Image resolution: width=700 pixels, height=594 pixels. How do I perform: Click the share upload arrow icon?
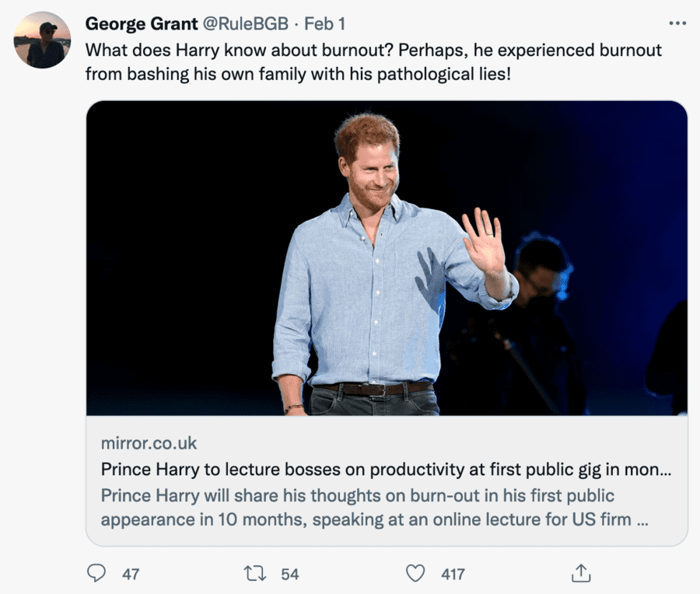tap(580, 574)
